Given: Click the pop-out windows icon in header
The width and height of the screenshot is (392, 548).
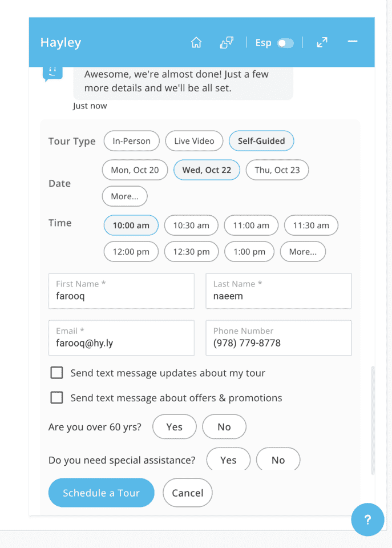Looking at the screenshot, I should pos(227,43).
